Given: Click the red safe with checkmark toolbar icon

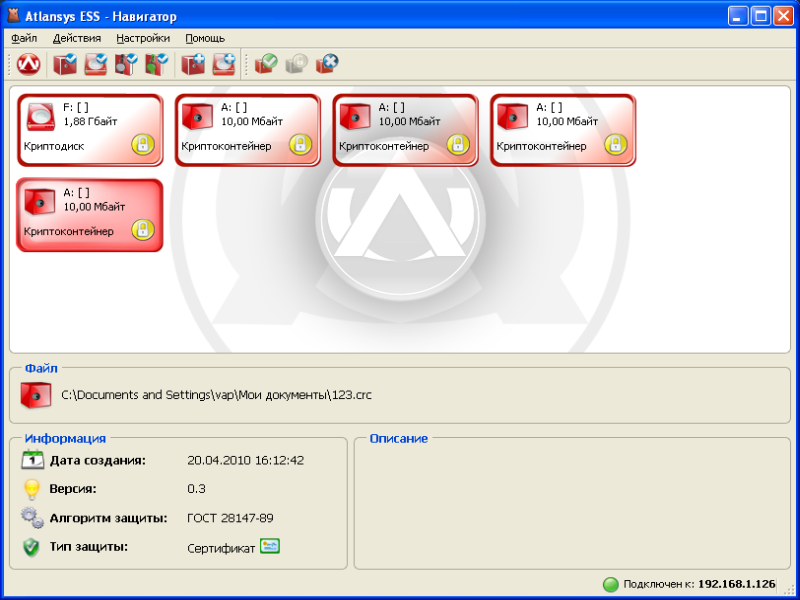Looking at the screenshot, I should tap(65, 64).
